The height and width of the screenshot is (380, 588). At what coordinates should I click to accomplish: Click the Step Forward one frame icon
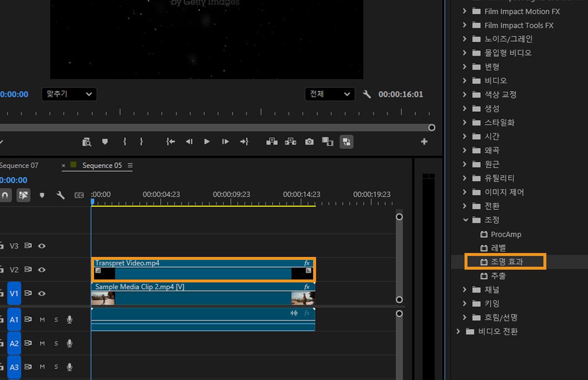(225, 142)
